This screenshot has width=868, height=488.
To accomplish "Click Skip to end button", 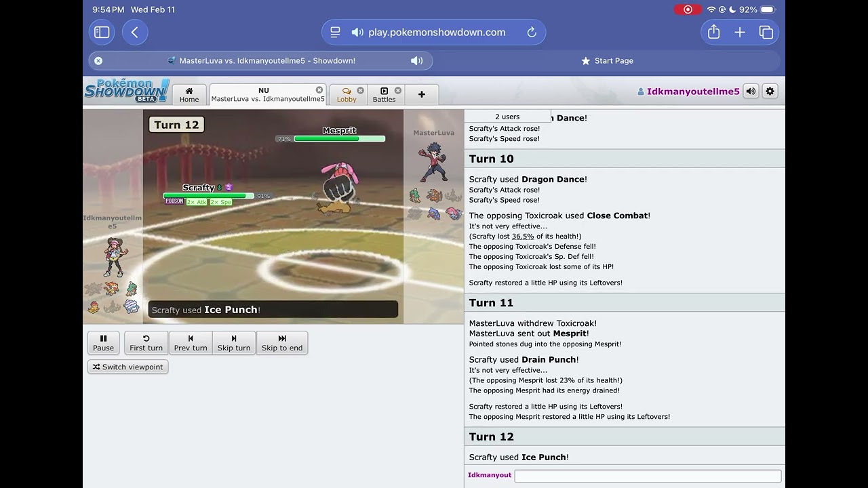I will click(x=282, y=342).
